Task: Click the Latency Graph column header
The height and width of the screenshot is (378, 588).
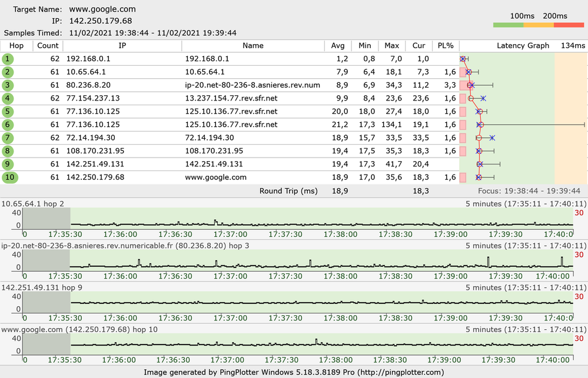Action: click(x=523, y=46)
